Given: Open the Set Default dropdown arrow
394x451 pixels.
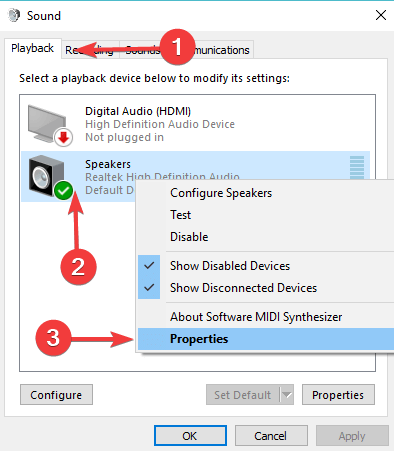Looking at the screenshot, I should [x=286, y=395].
